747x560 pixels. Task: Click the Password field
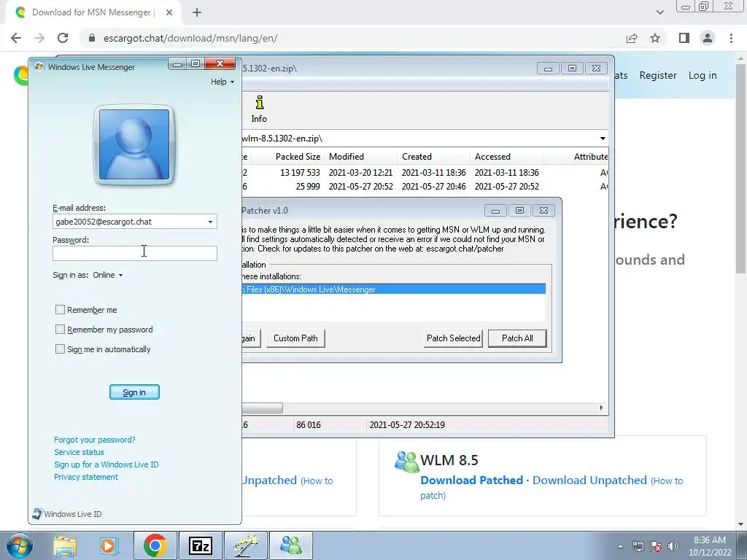(x=135, y=253)
